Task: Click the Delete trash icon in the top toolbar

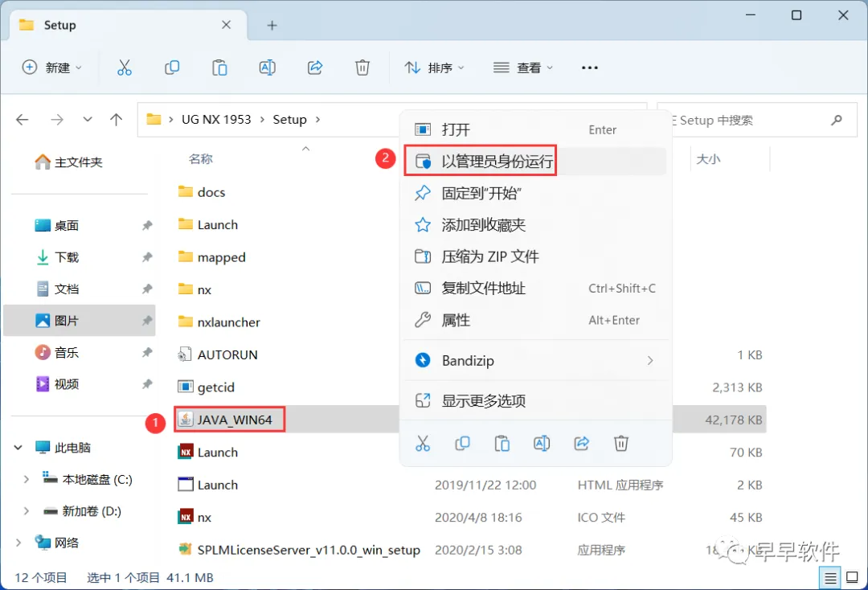Action: (x=362, y=68)
